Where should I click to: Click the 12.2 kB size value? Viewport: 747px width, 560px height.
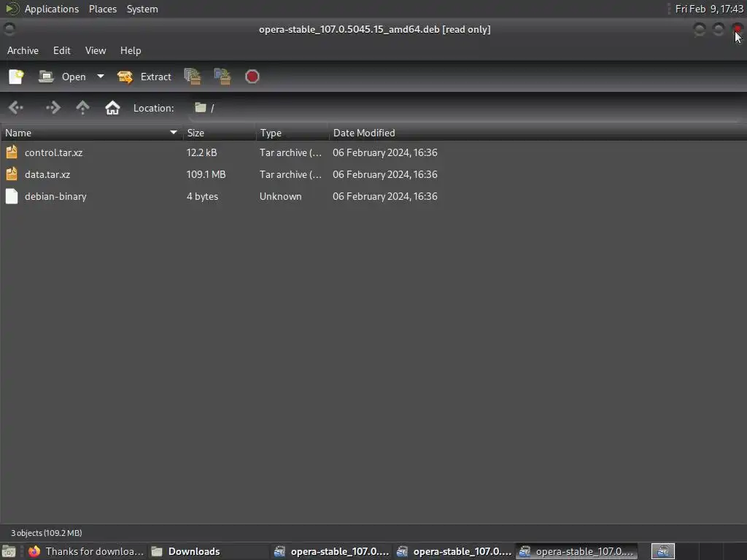click(201, 152)
